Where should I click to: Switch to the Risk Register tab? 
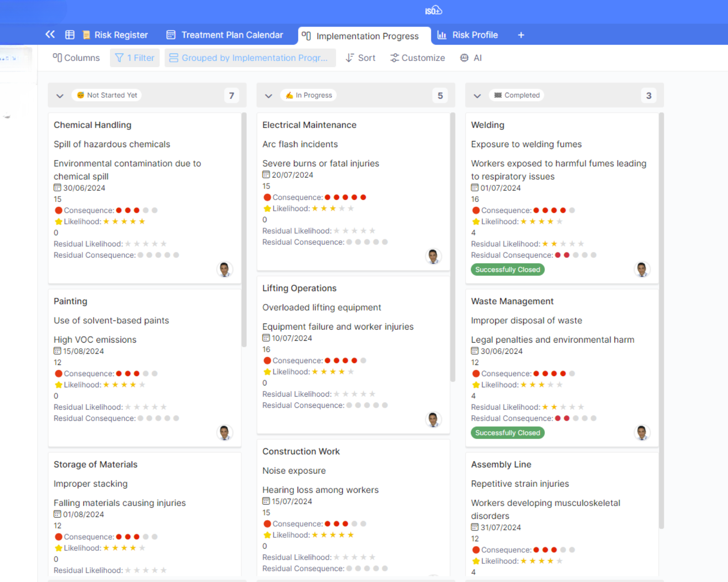(116, 35)
